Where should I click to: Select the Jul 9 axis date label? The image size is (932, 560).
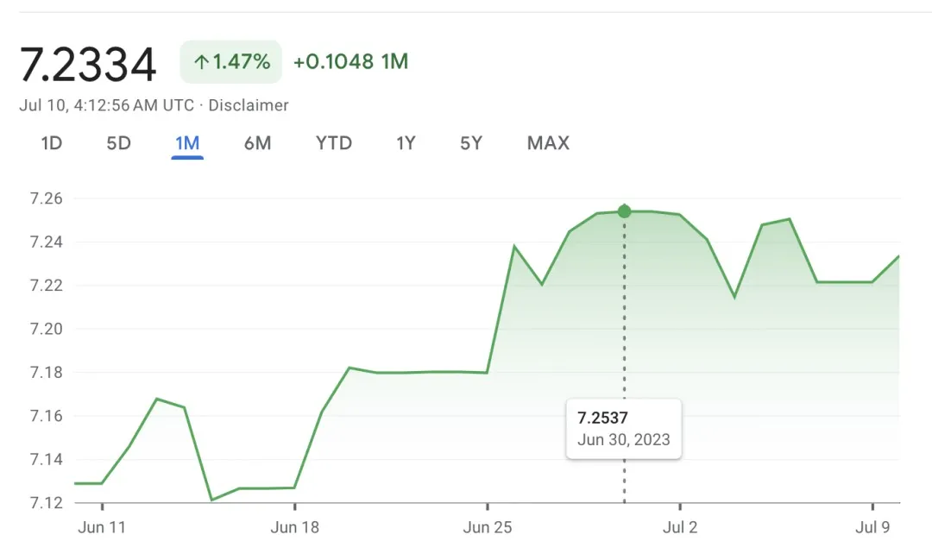(x=872, y=526)
